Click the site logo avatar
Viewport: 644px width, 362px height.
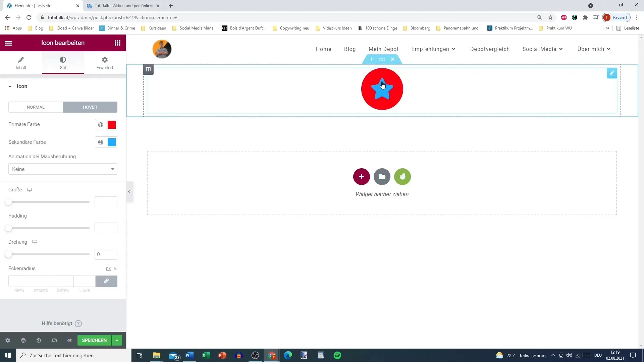162,49
